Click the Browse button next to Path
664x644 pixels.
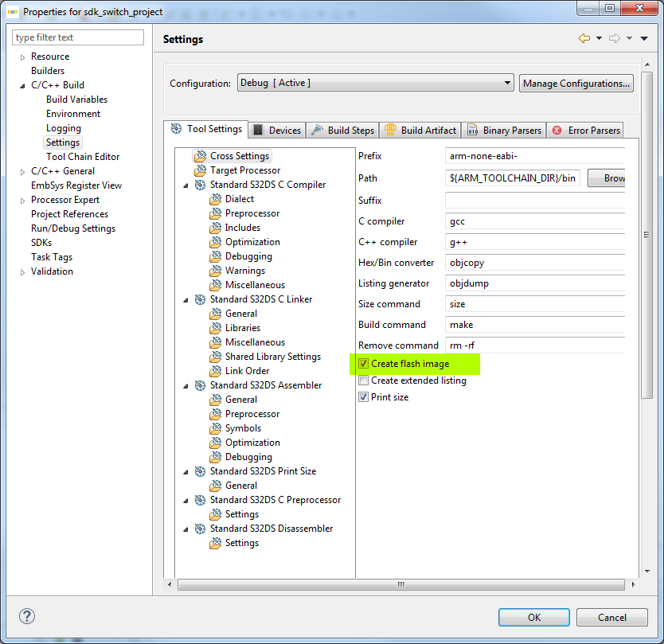(607, 178)
